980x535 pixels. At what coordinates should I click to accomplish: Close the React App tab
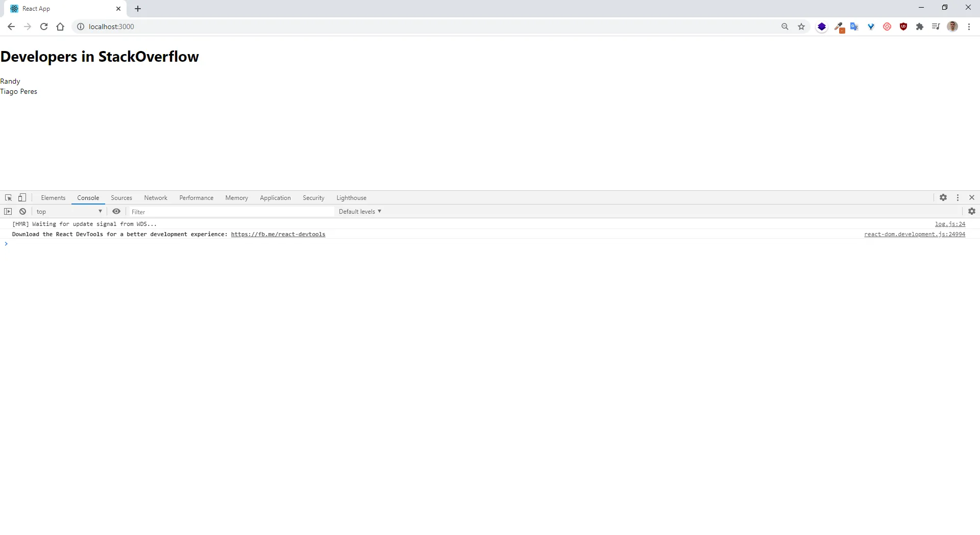pyautogui.click(x=118, y=9)
